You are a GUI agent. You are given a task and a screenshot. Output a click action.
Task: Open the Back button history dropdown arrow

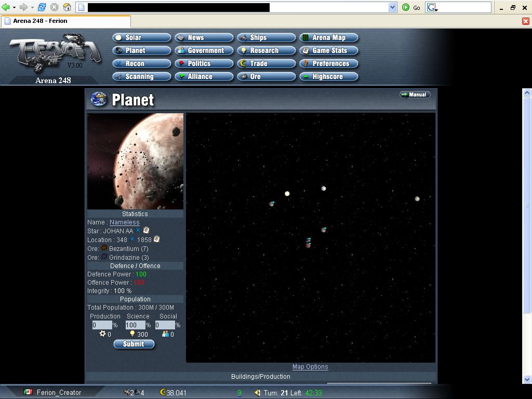pos(14,7)
